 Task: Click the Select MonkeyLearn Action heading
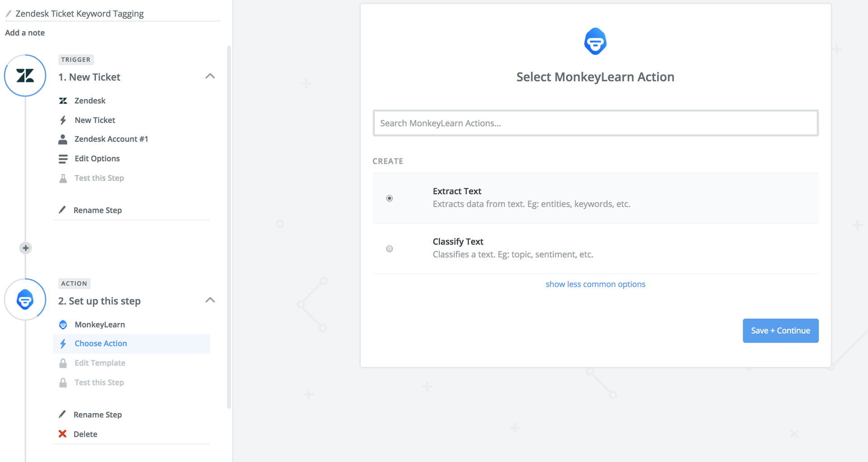pos(595,77)
